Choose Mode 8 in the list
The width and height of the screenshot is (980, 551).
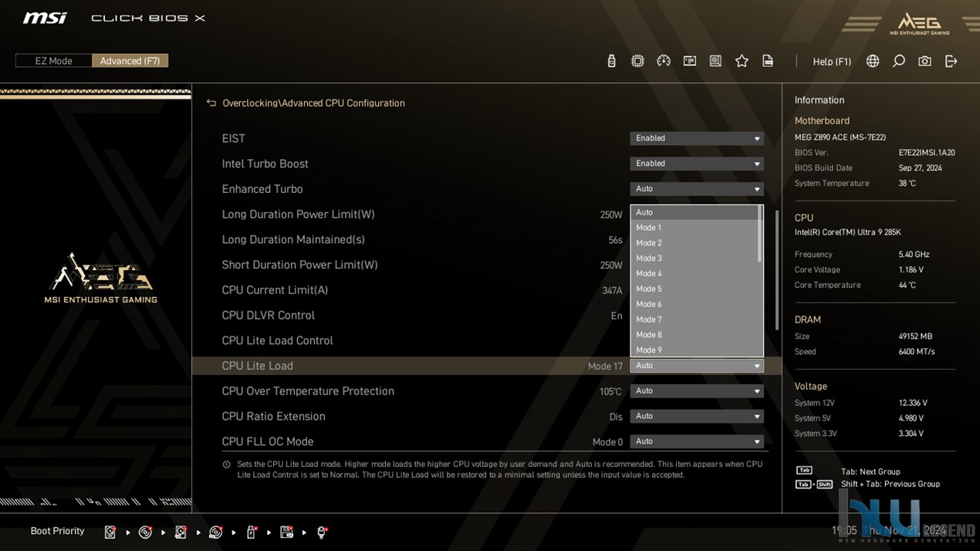(x=694, y=335)
